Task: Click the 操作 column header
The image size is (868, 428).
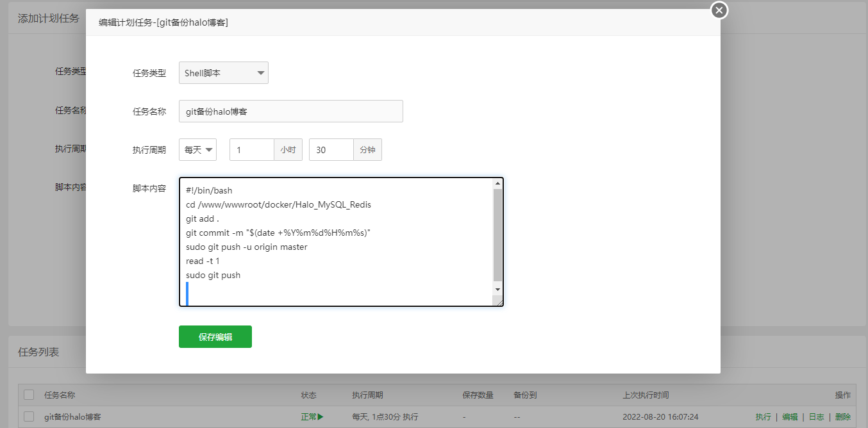Action: click(843, 395)
